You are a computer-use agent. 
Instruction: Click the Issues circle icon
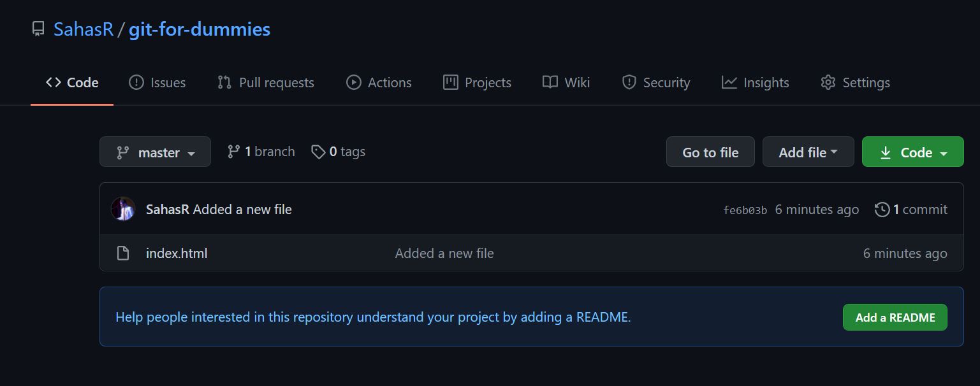pos(136,83)
